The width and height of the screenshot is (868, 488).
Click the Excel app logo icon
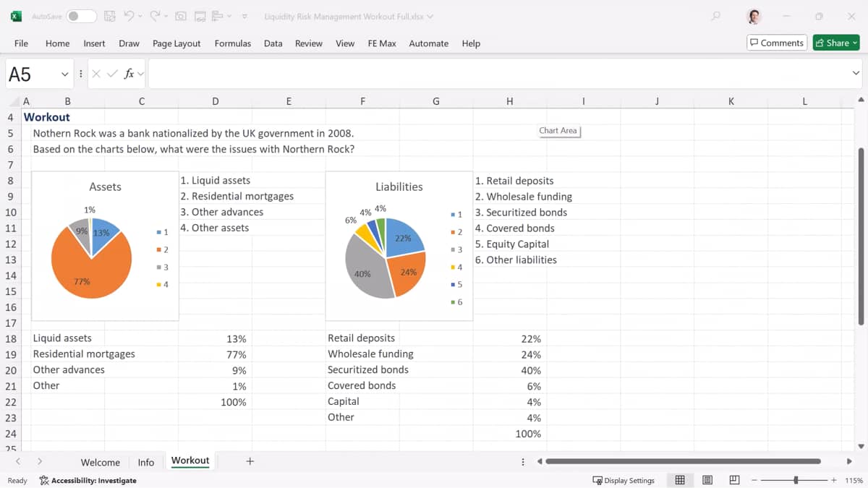click(x=16, y=16)
